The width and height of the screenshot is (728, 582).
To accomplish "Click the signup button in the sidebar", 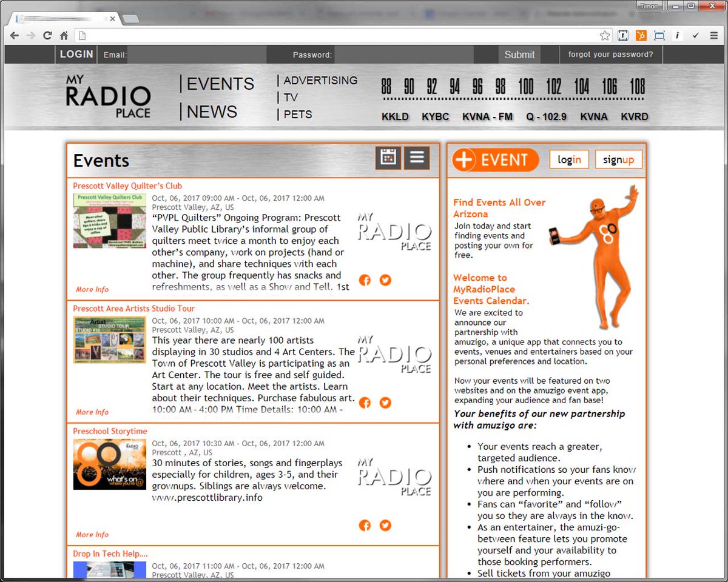I will click(x=619, y=159).
